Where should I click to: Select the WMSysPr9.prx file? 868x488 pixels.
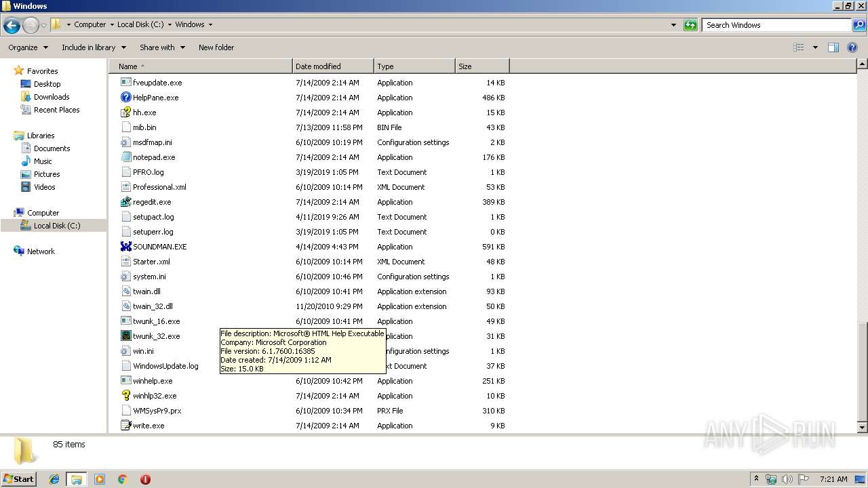pyautogui.click(x=157, y=411)
